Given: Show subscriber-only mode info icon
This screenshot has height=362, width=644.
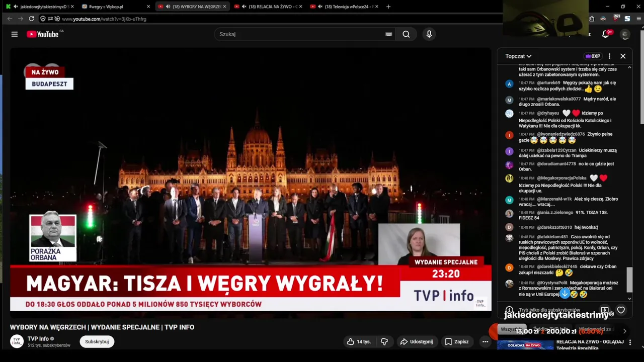Looking at the screenshot, I should pyautogui.click(x=509, y=310).
